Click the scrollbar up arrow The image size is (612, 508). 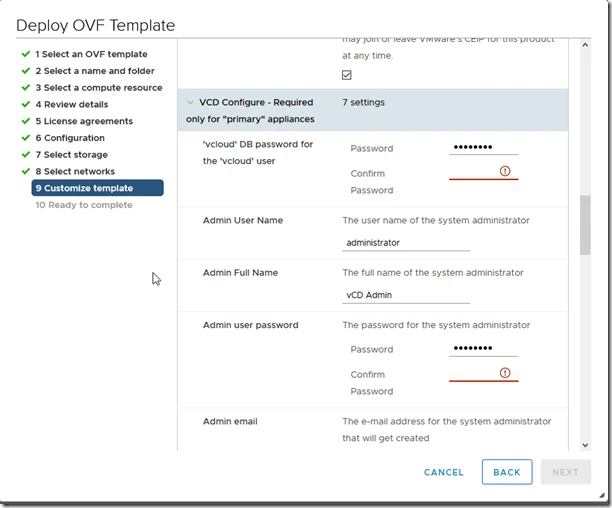(585, 45)
